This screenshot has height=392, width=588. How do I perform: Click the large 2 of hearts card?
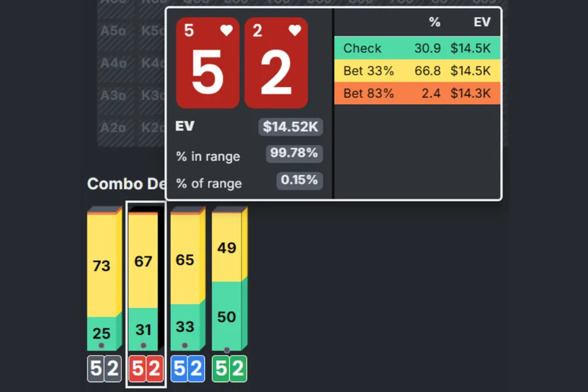(x=276, y=63)
